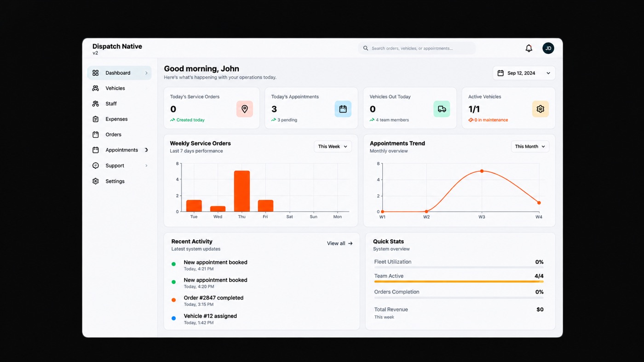Click the map pin icon on Service Orders card
Image resolution: width=644 pixels, height=362 pixels.
[x=245, y=109]
